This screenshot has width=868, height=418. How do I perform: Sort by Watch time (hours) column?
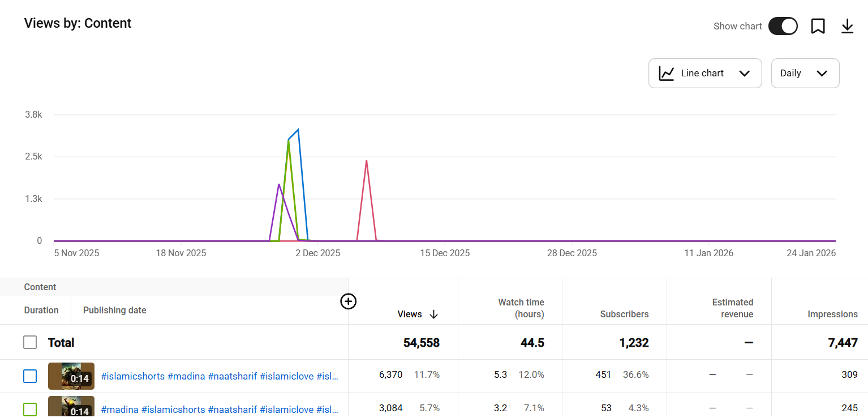(521, 308)
